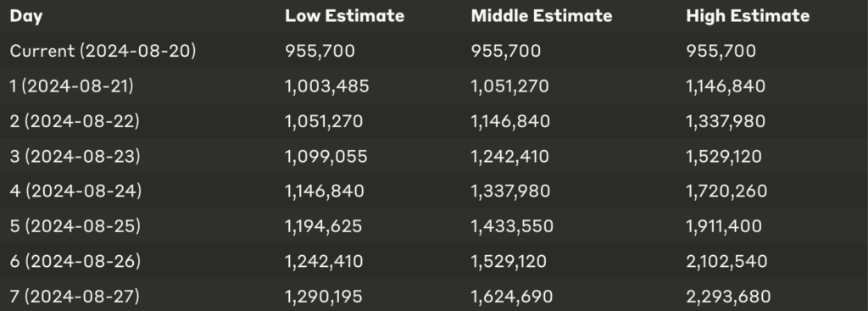Click the high estimate value 1,720,260
The width and height of the screenshot is (868, 311).
tap(726, 191)
